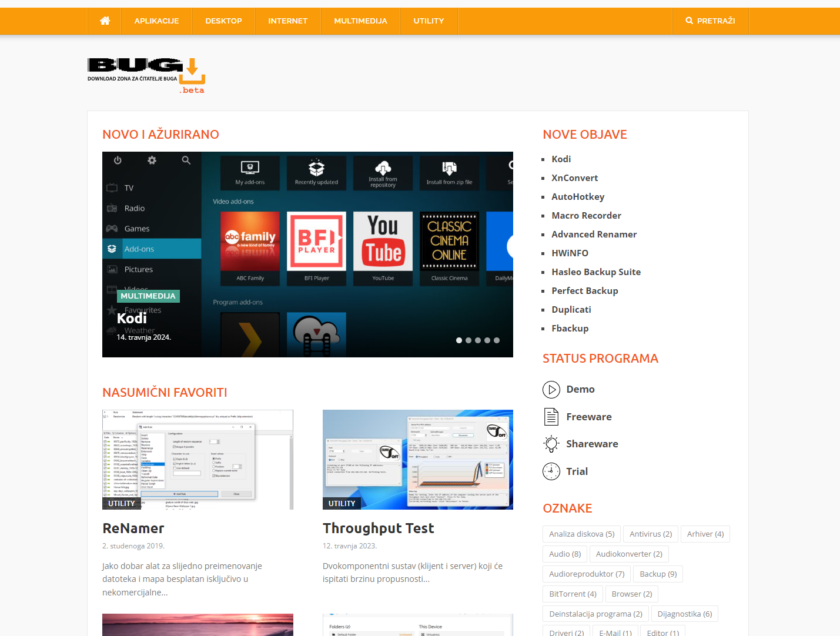The height and width of the screenshot is (636, 840).
Task: Click the MULTIMEDIJA label on Kodi slide
Action: coord(148,296)
